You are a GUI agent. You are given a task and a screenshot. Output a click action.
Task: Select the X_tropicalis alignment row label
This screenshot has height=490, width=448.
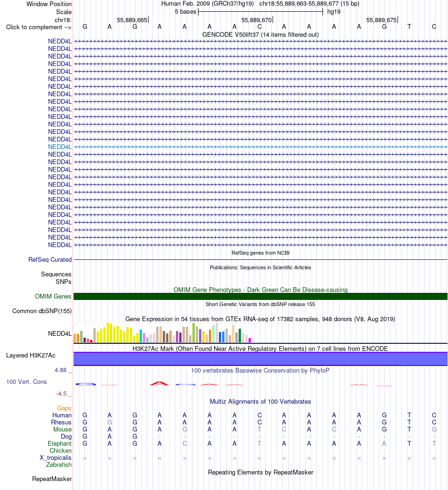(56, 458)
